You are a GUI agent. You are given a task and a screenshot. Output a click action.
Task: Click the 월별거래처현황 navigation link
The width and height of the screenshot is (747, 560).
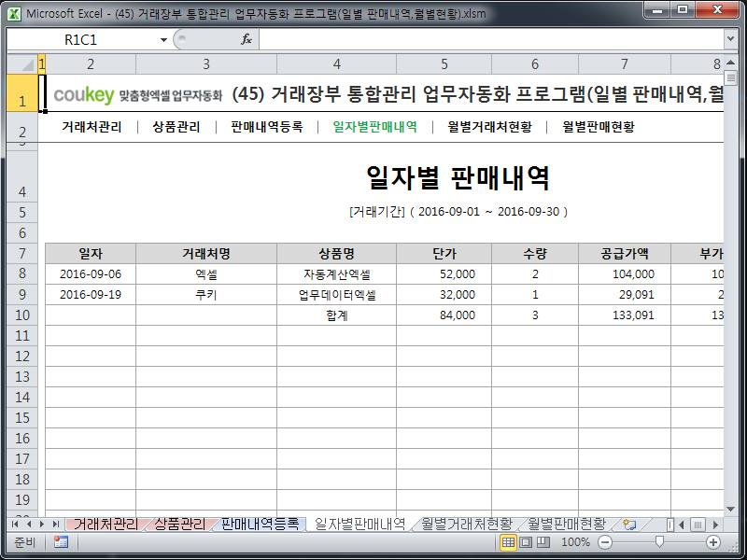[x=489, y=127]
